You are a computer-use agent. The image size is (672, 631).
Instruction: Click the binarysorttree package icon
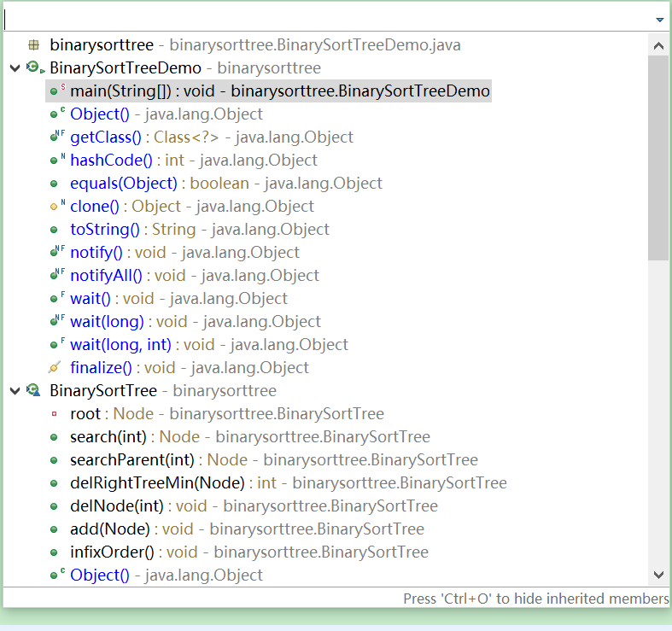point(33,44)
